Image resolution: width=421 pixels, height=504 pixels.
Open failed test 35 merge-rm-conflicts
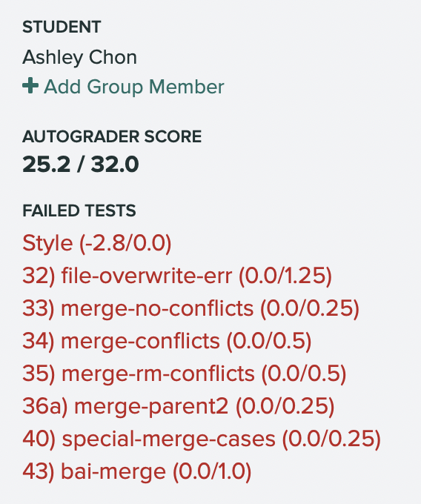pyautogui.click(x=185, y=374)
